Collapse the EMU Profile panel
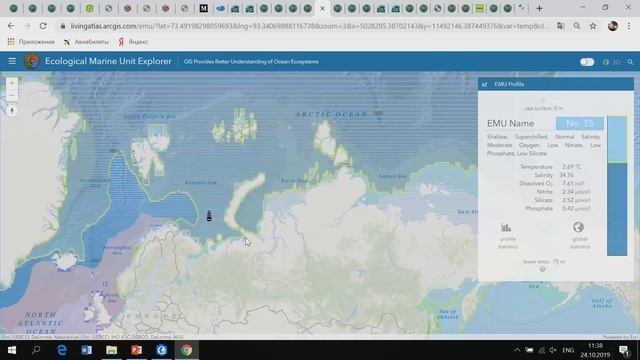640x360 pixels. click(484, 84)
